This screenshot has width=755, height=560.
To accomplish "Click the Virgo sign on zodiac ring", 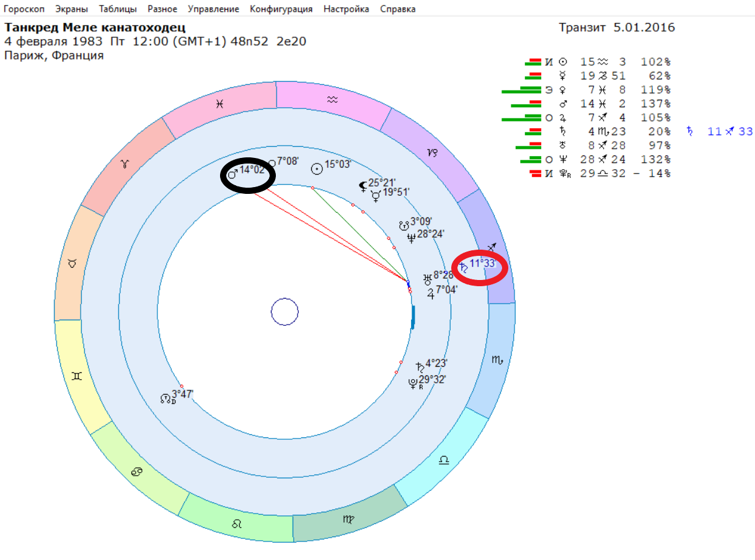I will (x=348, y=519).
